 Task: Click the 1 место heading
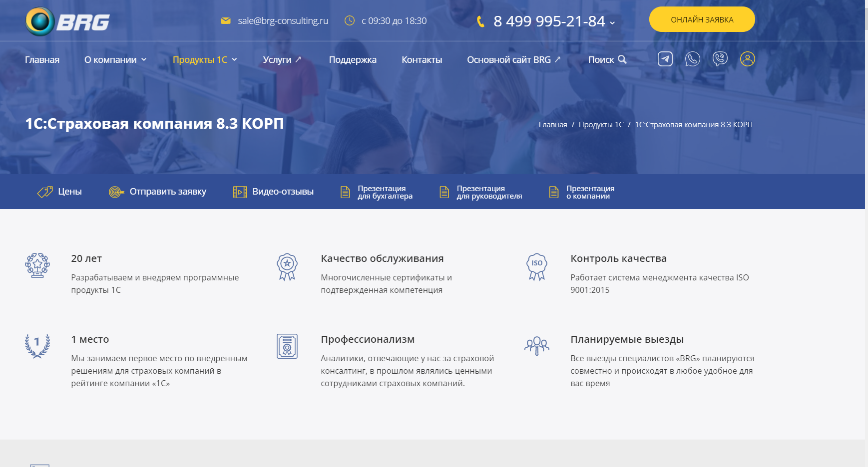(90, 339)
